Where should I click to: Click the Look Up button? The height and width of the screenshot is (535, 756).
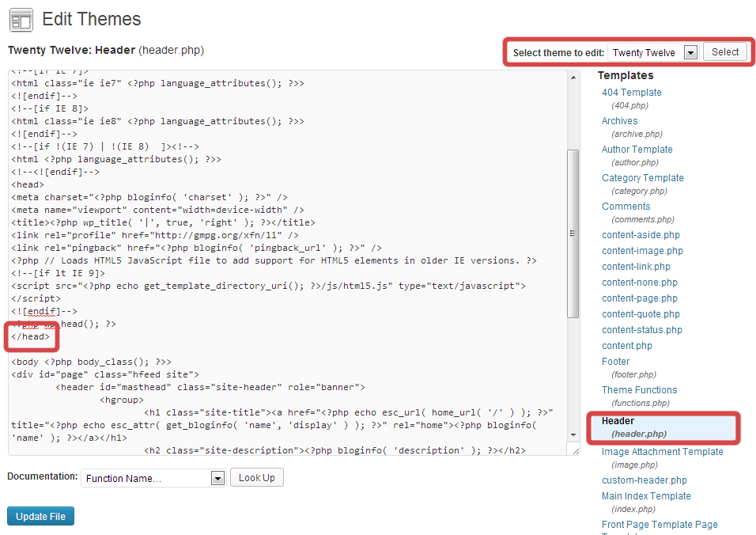[256, 477]
